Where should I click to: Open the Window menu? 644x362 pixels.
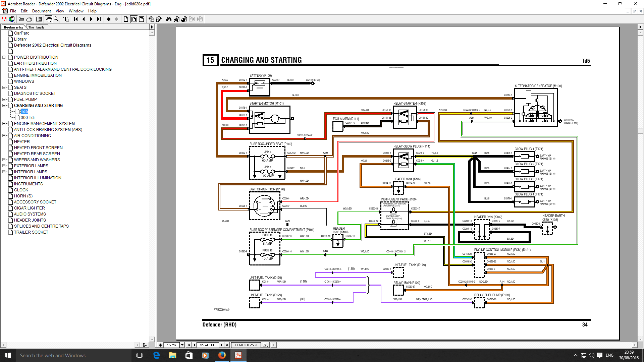[x=76, y=11]
